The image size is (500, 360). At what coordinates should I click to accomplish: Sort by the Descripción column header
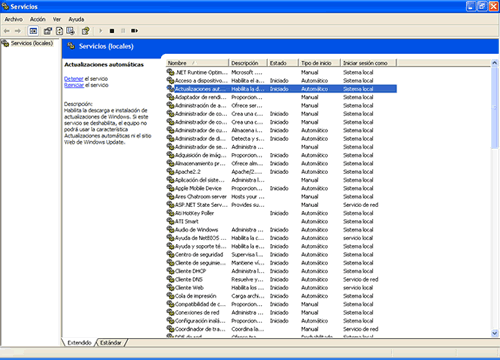pos(248,63)
